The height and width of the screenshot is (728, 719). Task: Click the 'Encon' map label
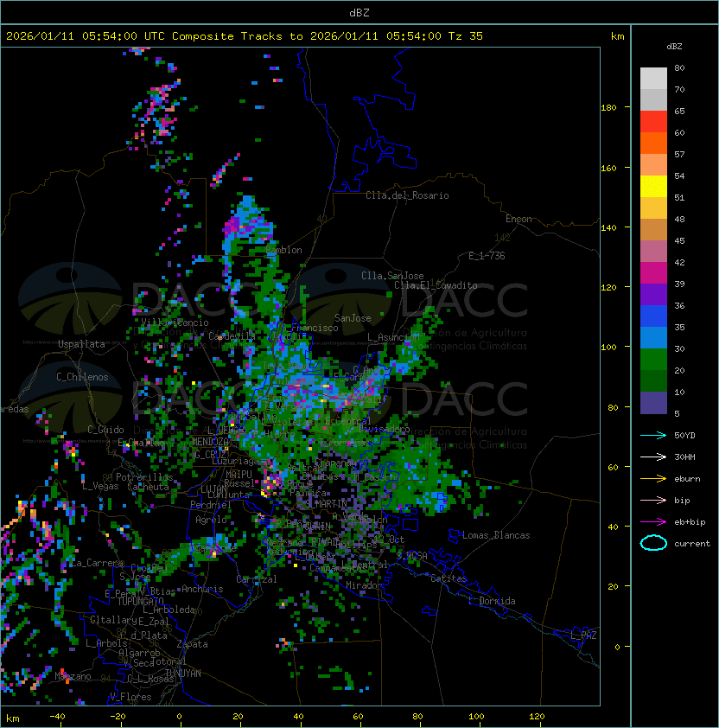(519, 219)
